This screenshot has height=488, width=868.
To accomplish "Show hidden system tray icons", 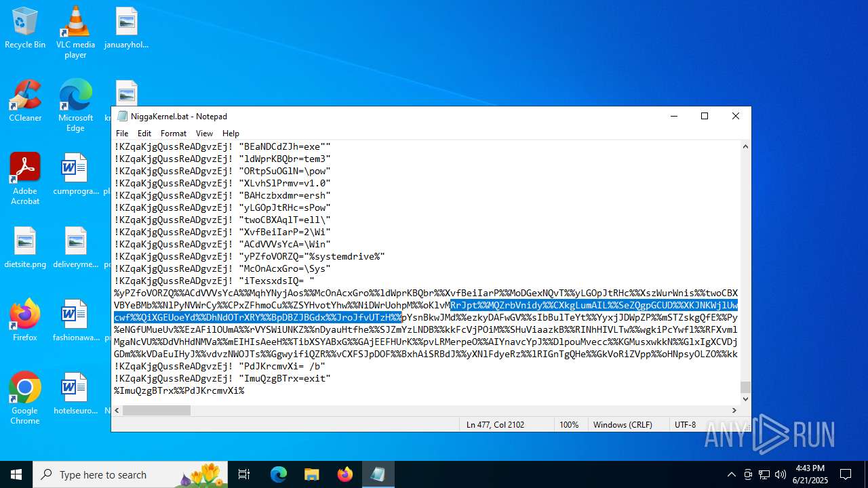I will pos(731,474).
